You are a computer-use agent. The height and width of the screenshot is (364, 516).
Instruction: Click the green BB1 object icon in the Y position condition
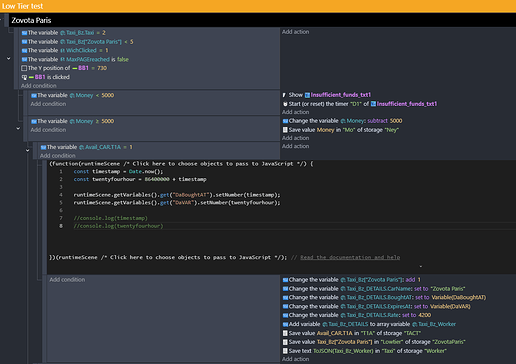[75, 68]
